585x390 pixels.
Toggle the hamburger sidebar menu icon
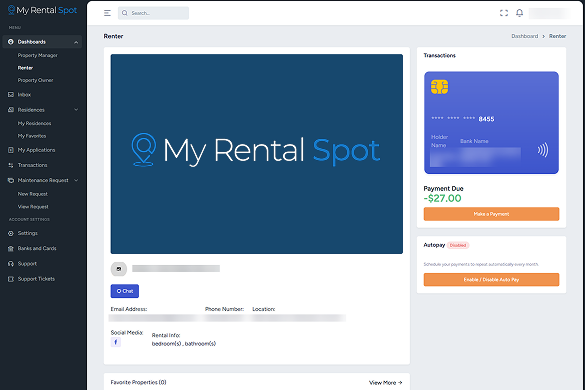107,13
